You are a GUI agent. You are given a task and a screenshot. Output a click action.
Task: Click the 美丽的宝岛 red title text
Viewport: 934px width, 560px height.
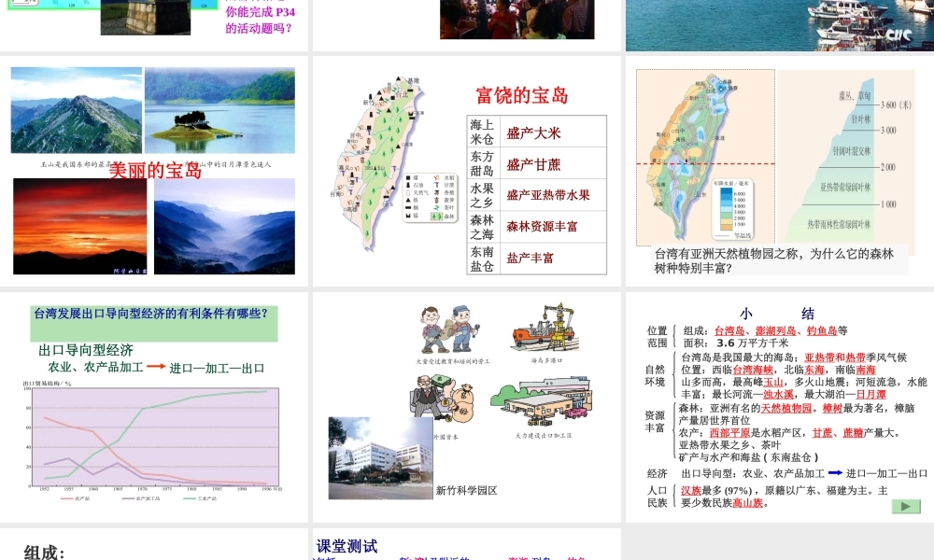pos(155,171)
